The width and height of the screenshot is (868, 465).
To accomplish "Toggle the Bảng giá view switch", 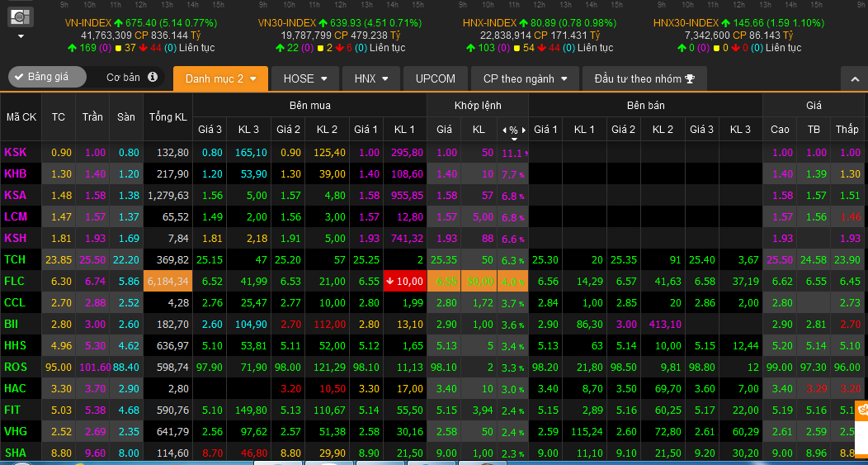I will coord(47,77).
